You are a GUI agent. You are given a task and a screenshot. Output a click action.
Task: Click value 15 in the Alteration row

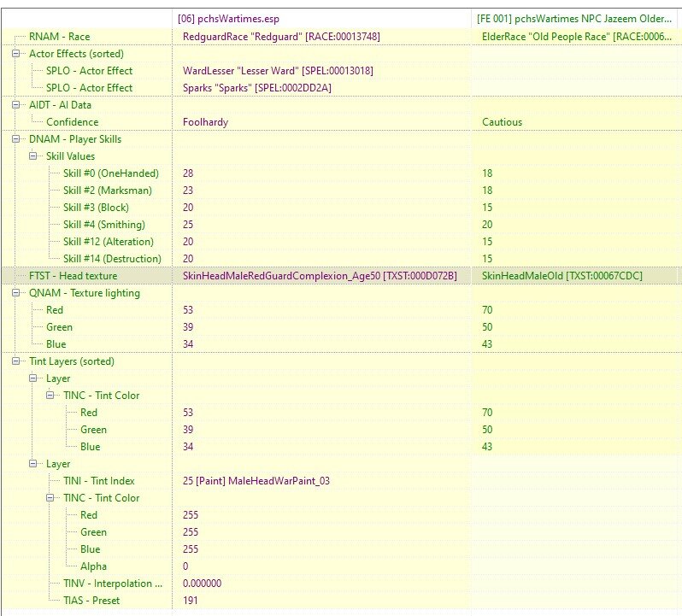coord(487,242)
